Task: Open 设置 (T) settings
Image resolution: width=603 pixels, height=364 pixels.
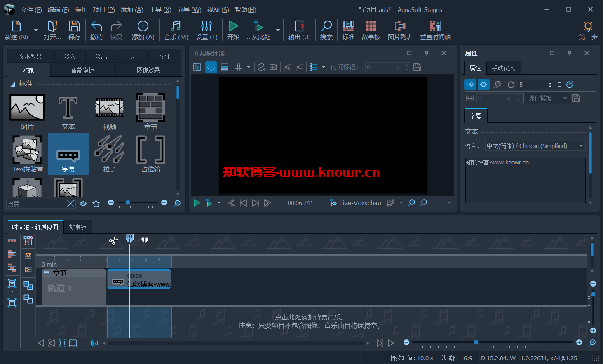Action: [x=206, y=31]
